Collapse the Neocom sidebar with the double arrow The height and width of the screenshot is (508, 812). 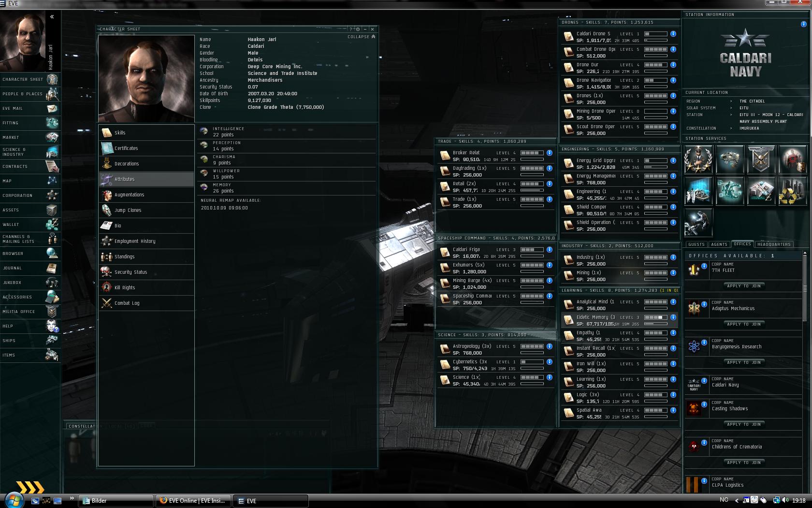click(52, 16)
